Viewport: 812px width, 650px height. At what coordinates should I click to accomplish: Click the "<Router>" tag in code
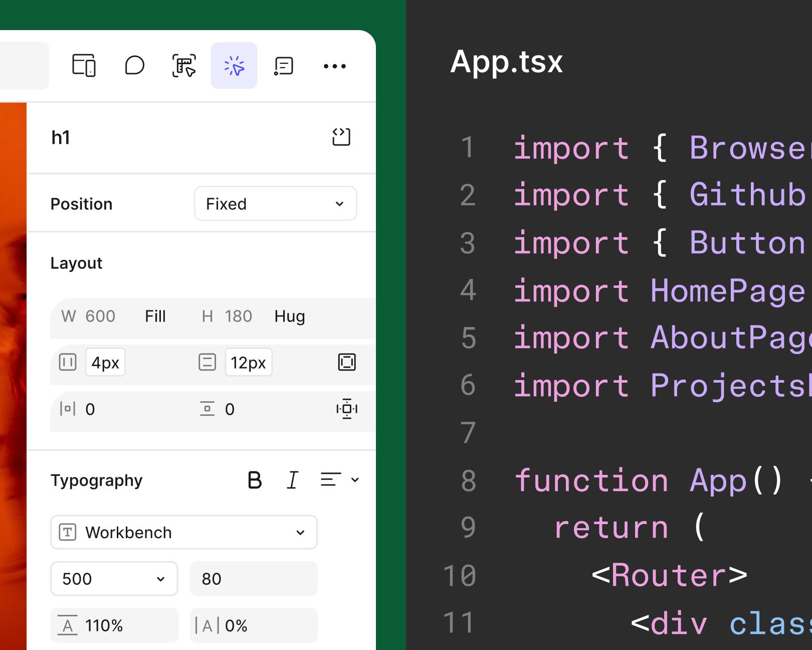(670, 575)
